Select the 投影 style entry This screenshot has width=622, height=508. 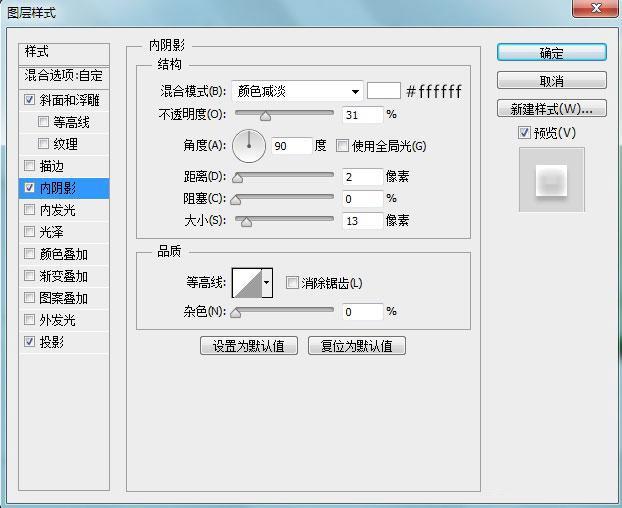point(64,342)
